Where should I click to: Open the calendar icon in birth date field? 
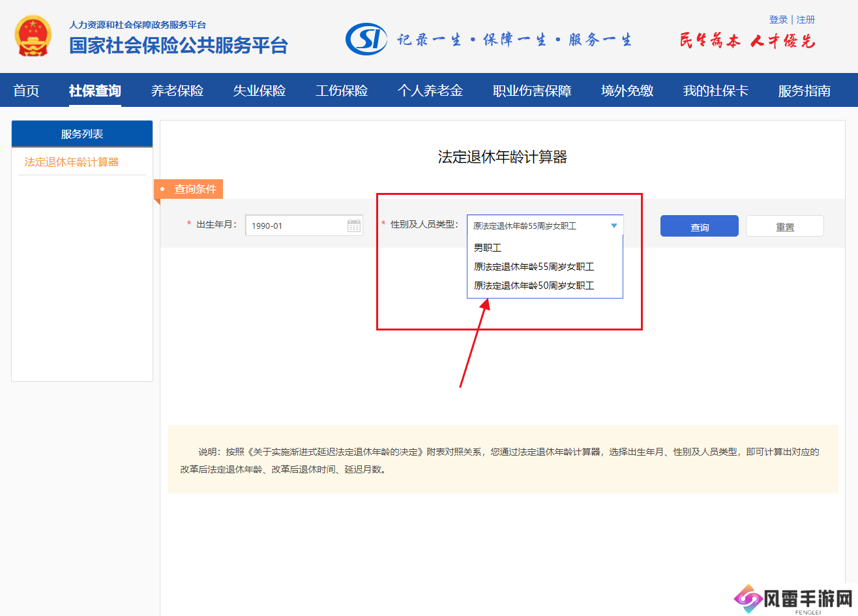point(354,226)
